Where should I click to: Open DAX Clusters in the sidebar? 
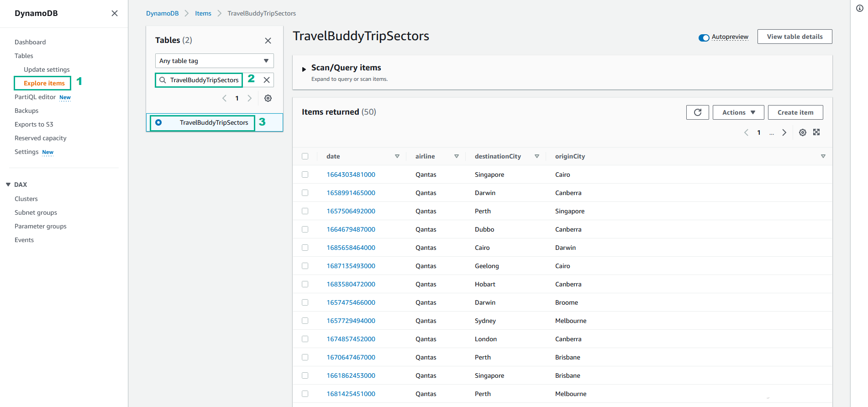click(x=26, y=199)
